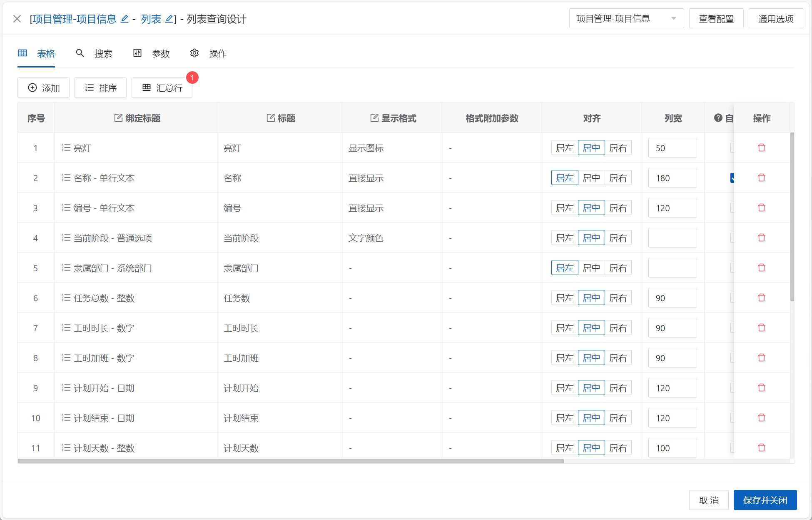
Task: Click 保存并关闭 button
Action: point(765,500)
